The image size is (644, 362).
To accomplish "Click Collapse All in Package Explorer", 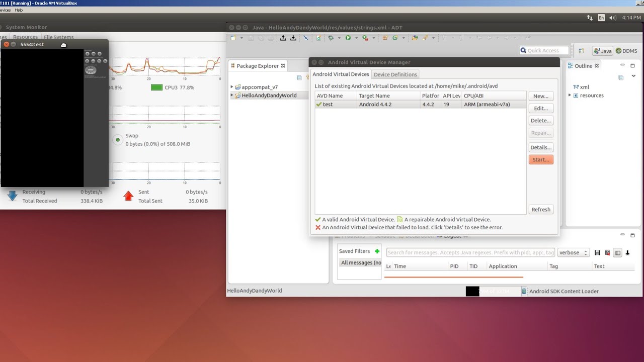I will [299, 77].
